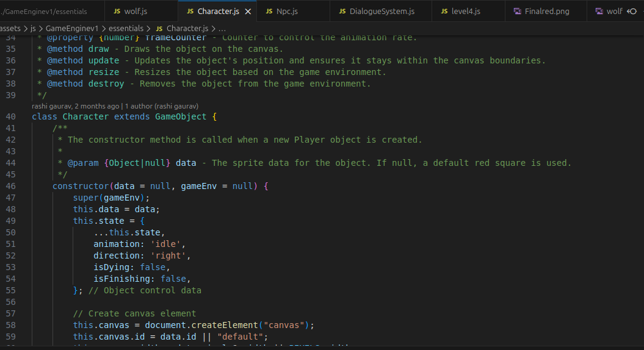Click the JS file icon on wolf.js tab
Screen dimensions: 644x350
117,12
